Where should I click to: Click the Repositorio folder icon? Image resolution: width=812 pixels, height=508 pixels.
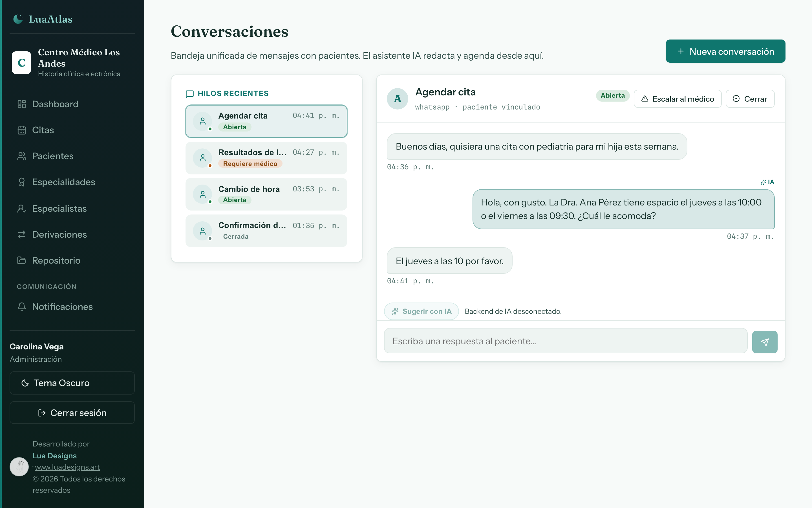(x=21, y=260)
